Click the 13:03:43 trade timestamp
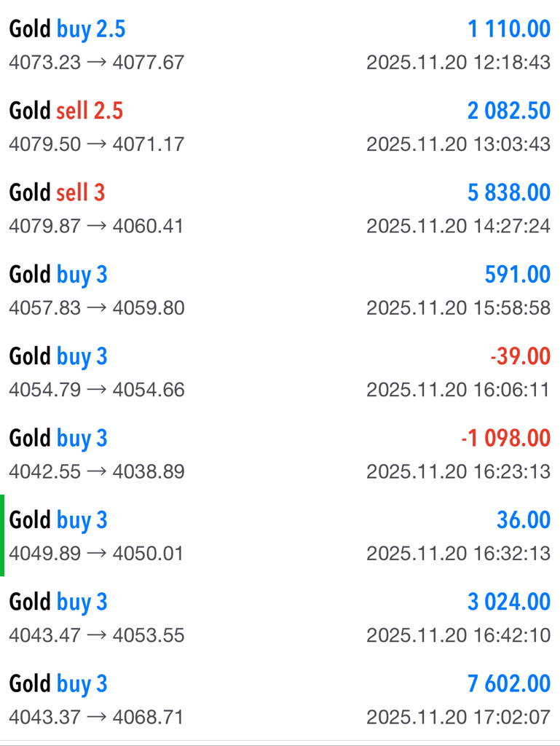This screenshot has height=746, width=560. pyautogui.click(x=459, y=144)
